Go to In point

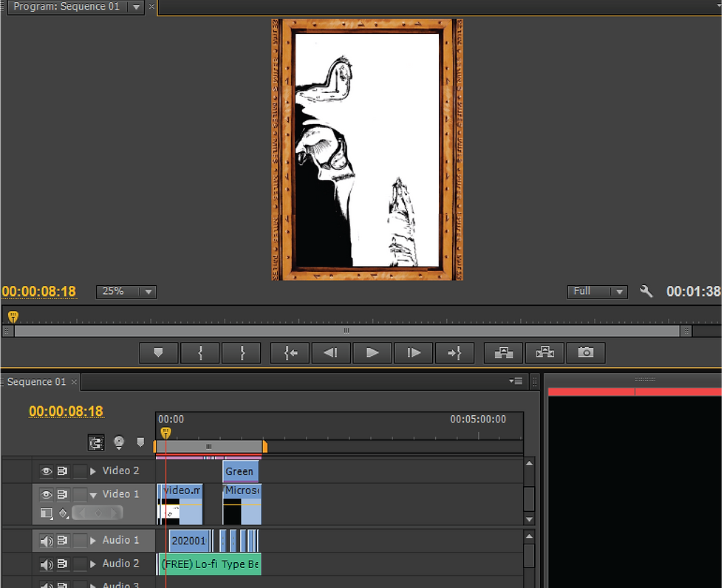pos(290,352)
